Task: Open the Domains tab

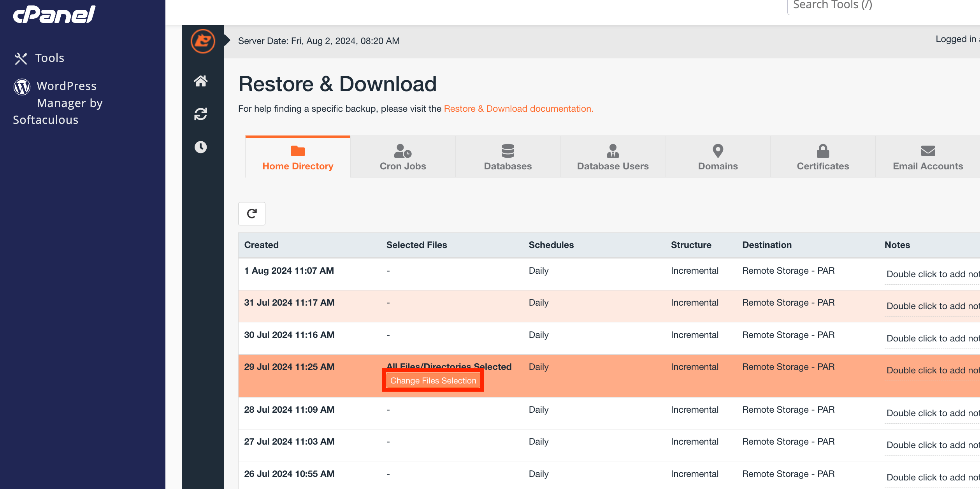Action: click(x=718, y=157)
